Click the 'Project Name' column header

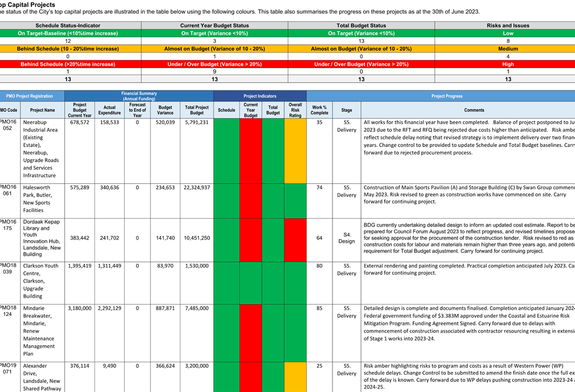coord(42,110)
